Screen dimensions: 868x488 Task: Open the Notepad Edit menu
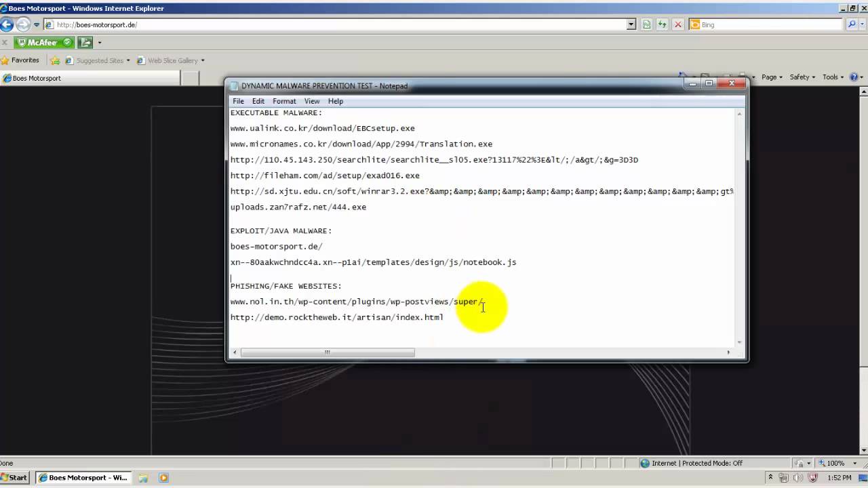click(x=258, y=101)
